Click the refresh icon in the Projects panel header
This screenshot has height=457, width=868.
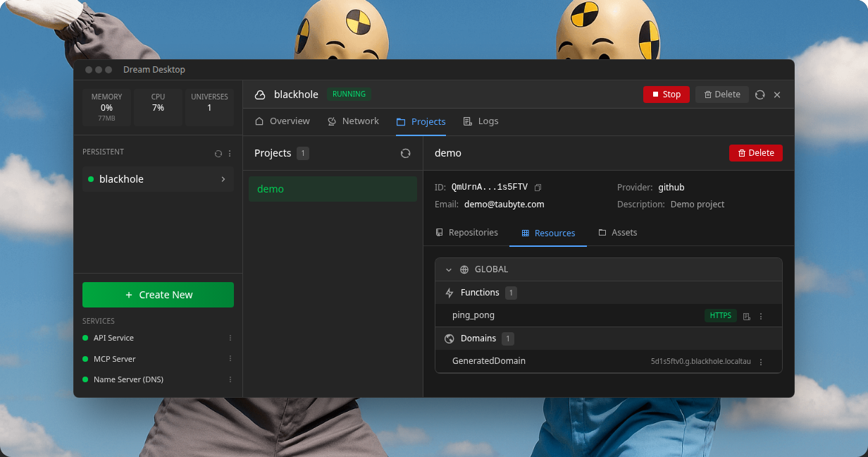point(406,153)
